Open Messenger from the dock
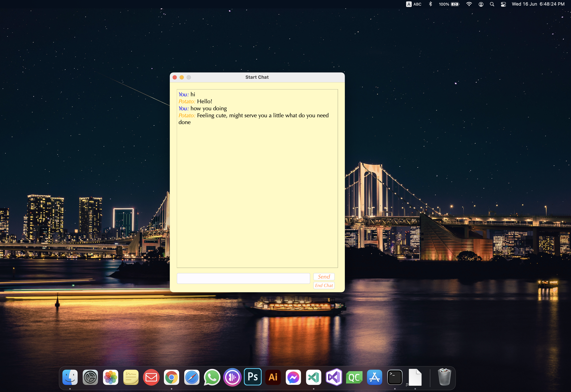The height and width of the screenshot is (392, 571). coord(293,377)
